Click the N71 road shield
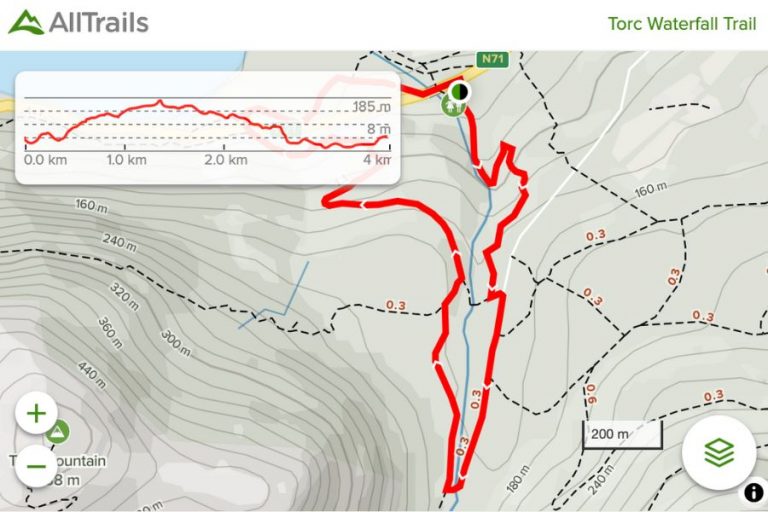Image resolution: width=768 pixels, height=512 pixels. coord(492,59)
